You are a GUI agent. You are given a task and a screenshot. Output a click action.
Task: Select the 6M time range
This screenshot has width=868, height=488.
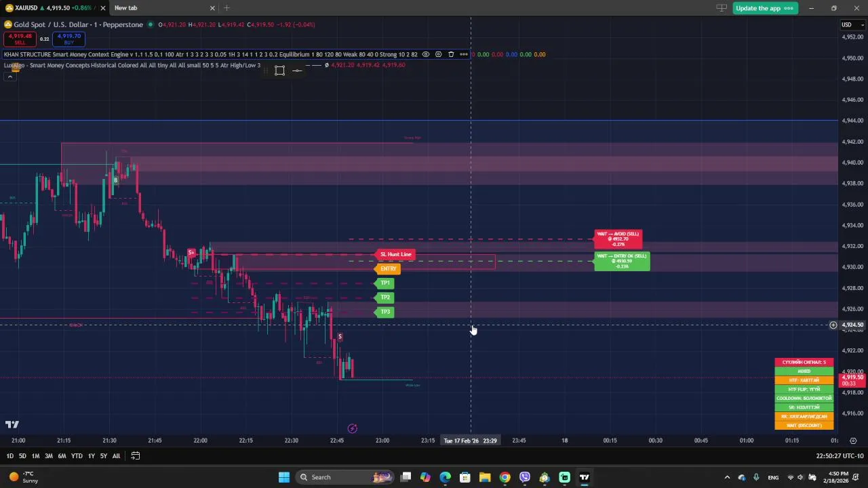62,456
